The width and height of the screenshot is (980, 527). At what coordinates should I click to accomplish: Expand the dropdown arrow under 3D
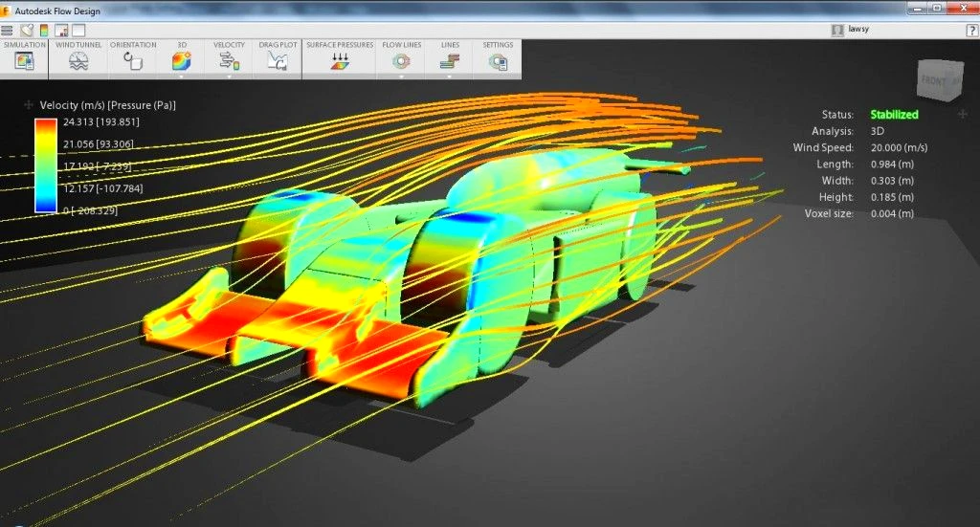[x=181, y=77]
